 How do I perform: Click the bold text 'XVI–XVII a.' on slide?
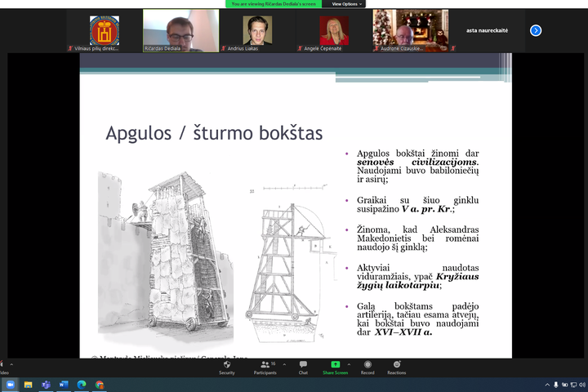pyautogui.click(x=403, y=332)
